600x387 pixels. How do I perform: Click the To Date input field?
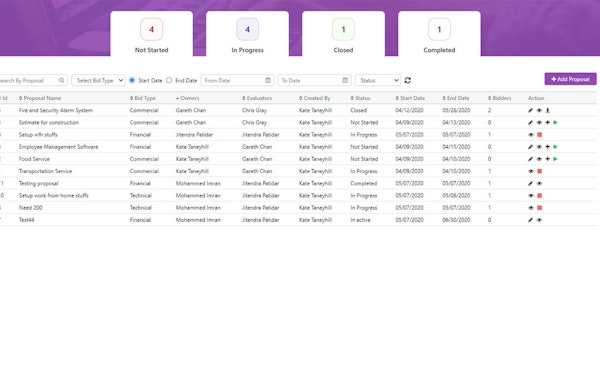pyautogui.click(x=315, y=80)
